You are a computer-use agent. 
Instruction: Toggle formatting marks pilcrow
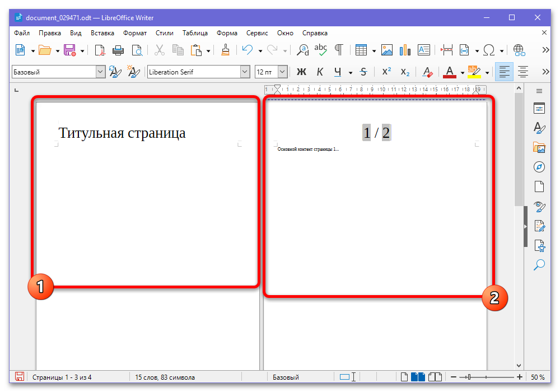pos(339,50)
